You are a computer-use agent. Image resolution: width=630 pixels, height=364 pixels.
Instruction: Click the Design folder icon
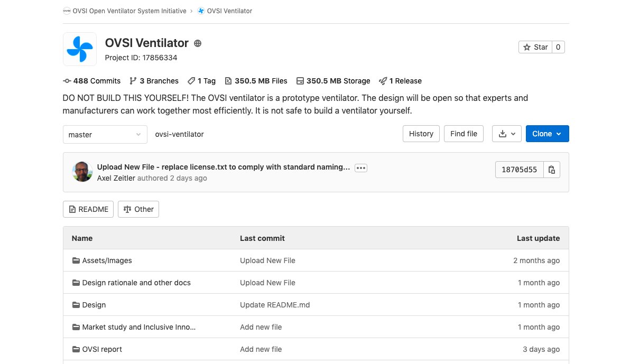[x=76, y=304]
